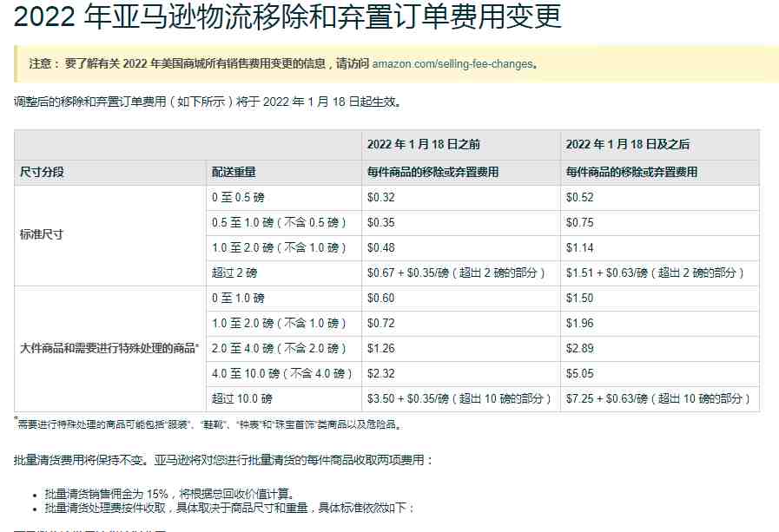This screenshot has width=779, height=532.
Task: Click the '$3.50 + $0.35/磅' fee cell
Action: (459, 398)
